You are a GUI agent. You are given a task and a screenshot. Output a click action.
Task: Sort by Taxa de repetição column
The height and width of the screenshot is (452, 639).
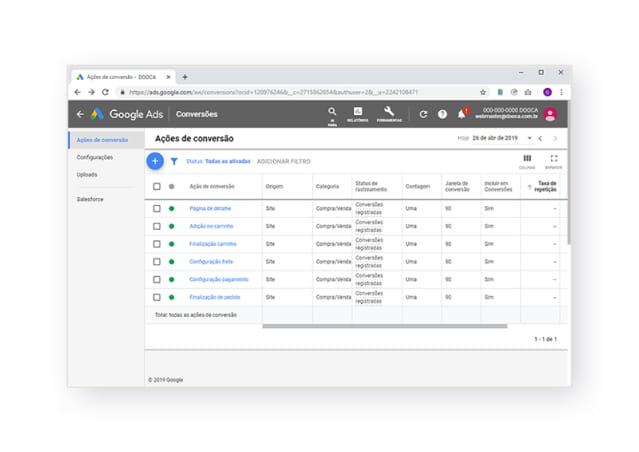tap(545, 186)
